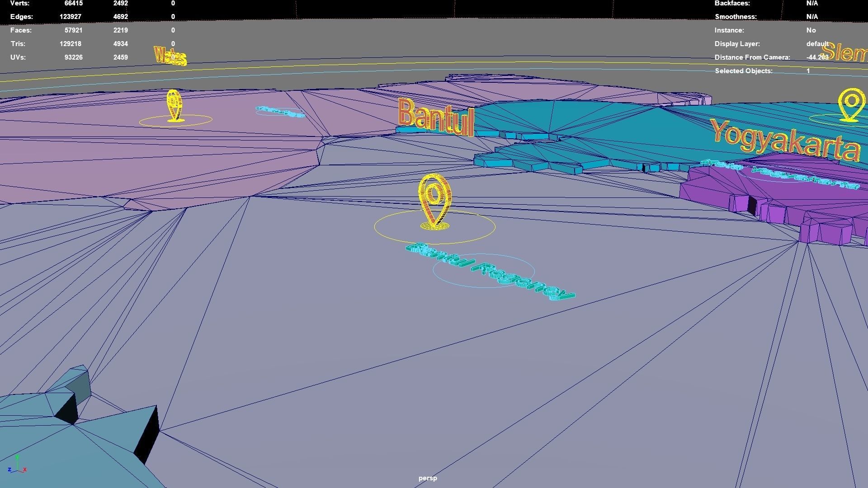
Task: Click the Tris total value 129218
Action: pyautogui.click(x=70, y=44)
